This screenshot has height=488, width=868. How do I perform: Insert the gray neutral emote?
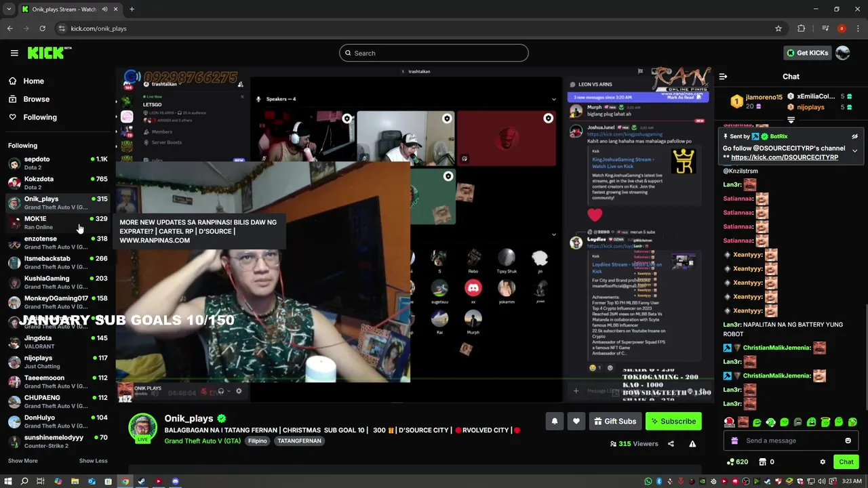click(797, 422)
